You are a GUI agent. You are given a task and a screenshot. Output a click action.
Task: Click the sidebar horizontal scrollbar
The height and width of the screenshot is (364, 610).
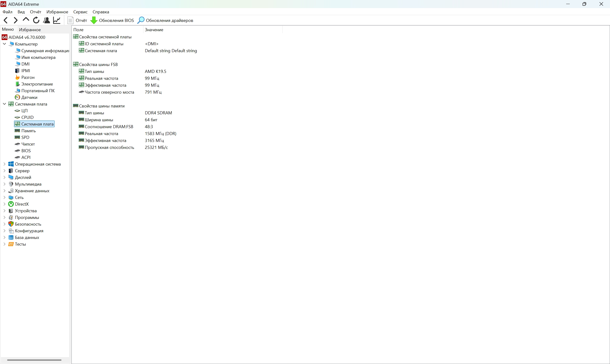(34, 360)
